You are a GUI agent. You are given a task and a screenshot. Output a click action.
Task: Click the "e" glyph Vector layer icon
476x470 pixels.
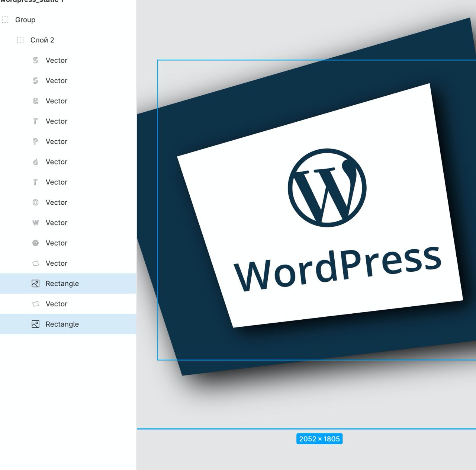[x=35, y=101]
